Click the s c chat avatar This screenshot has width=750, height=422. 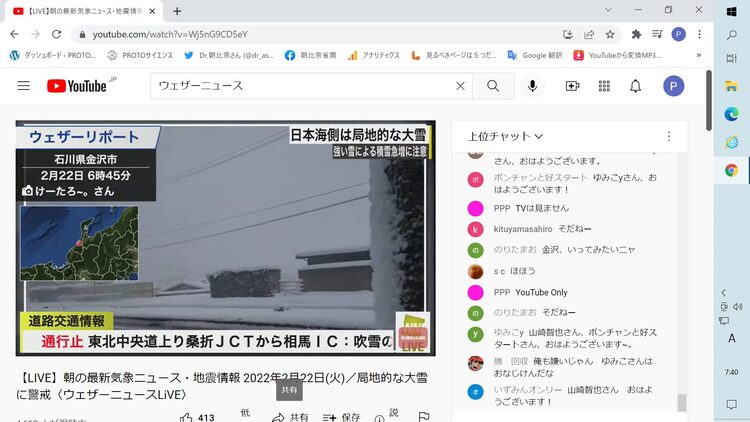(475, 271)
